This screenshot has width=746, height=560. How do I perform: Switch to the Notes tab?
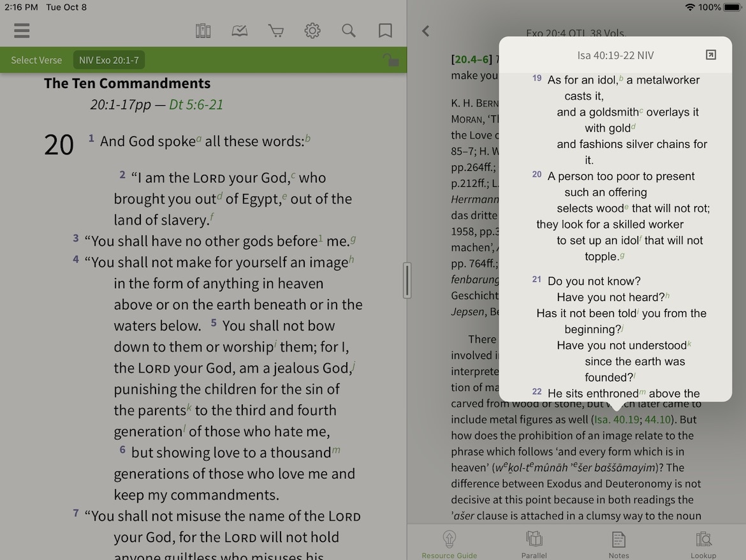(618, 545)
